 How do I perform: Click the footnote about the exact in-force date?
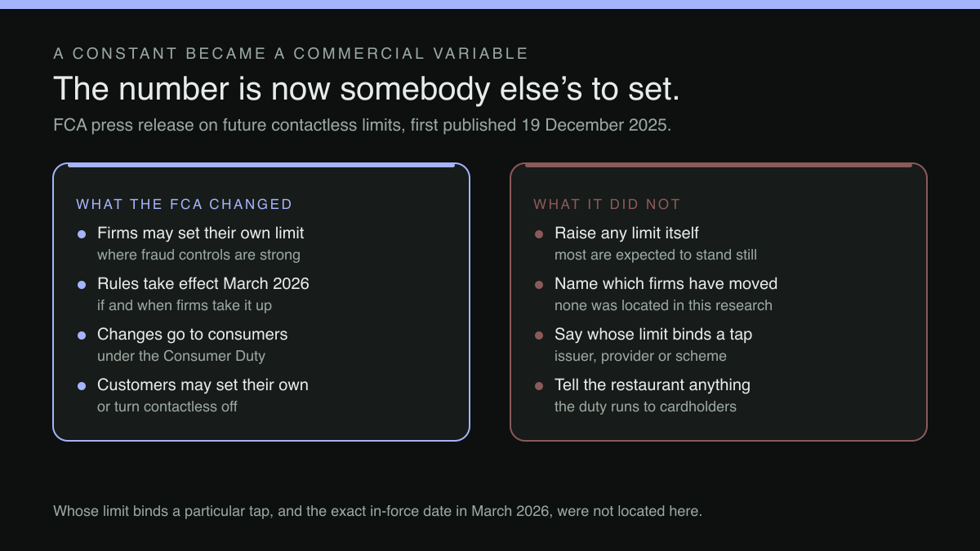pyautogui.click(x=377, y=511)
